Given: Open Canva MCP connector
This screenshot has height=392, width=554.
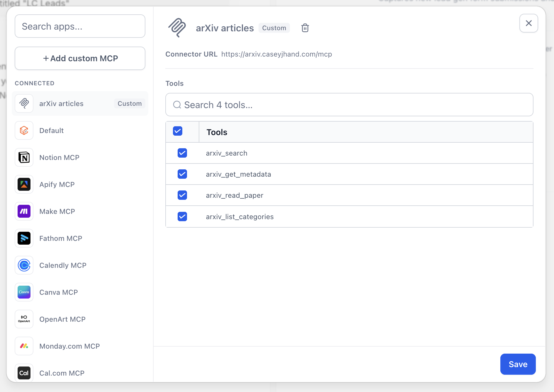Looking at the screenshot, I should tap(80, 292).
